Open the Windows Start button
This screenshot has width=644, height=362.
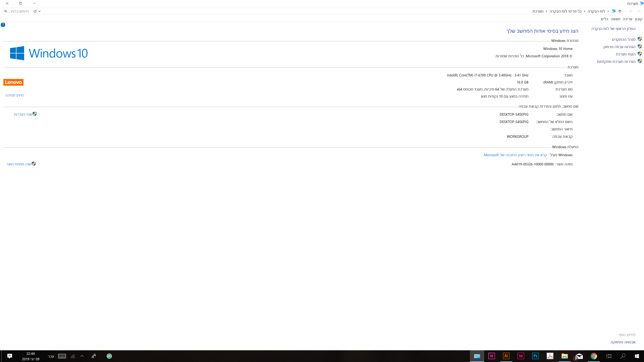click(637, 356)
